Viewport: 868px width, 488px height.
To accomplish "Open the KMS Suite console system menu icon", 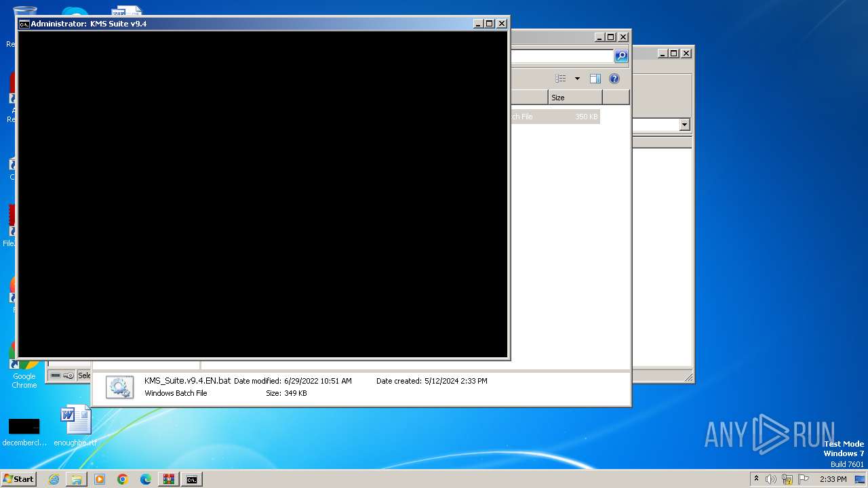I will 24,24.
